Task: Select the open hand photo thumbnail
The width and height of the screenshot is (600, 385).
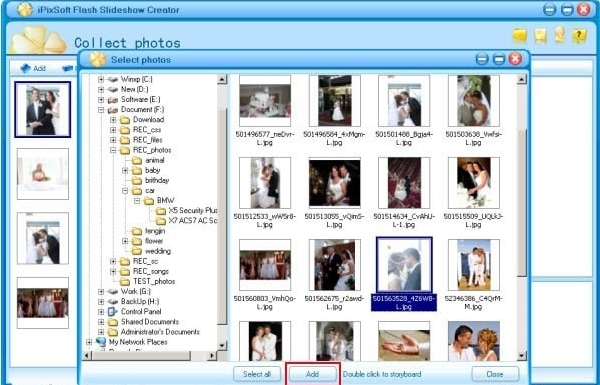Action: (404, 341)
